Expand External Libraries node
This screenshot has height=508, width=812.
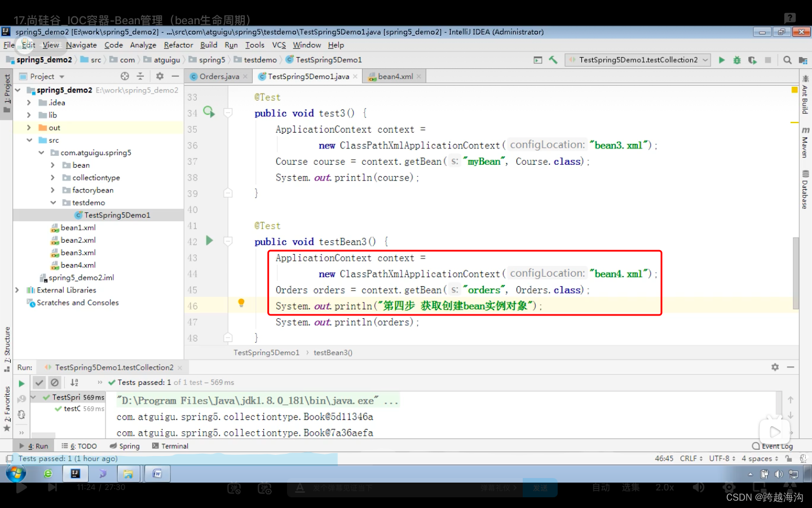click(x=17, y=290)
